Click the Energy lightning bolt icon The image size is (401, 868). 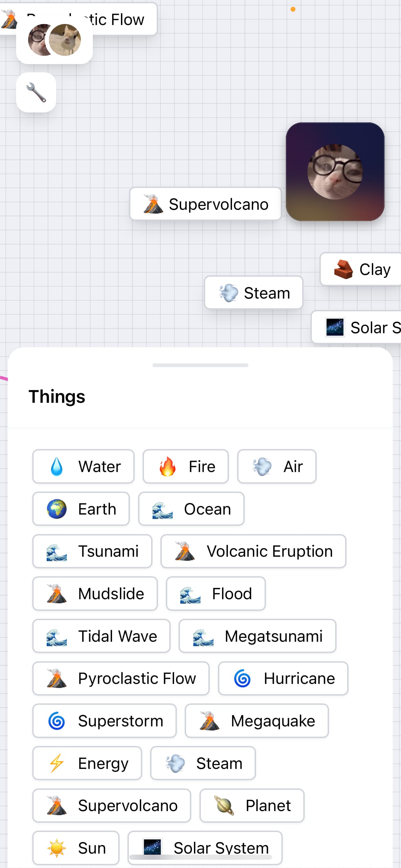click(57, 763)
